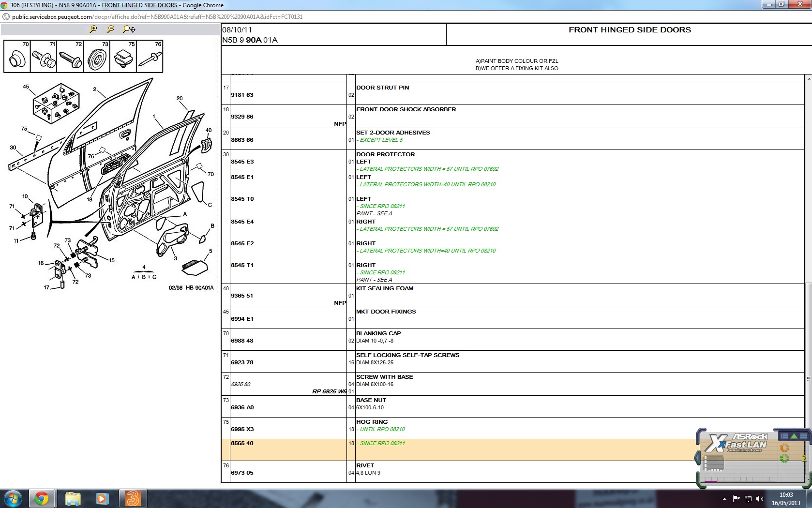Zoom out of the parts diagram

(111, 29)
